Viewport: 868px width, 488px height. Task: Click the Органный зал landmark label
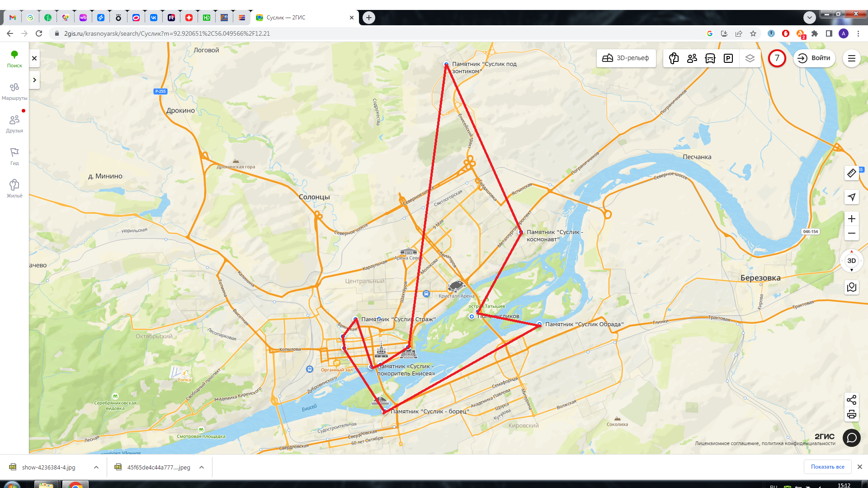click(x=337, y=370)
